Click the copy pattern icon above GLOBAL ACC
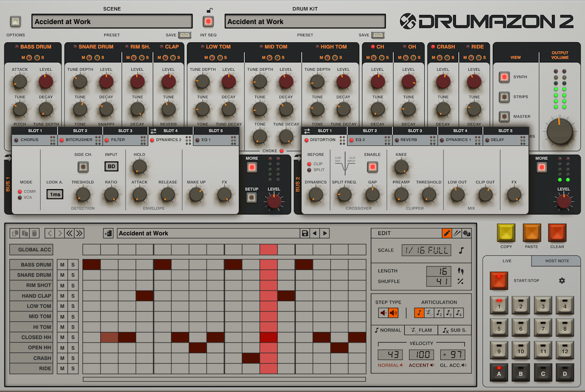 tap(15, 233)
